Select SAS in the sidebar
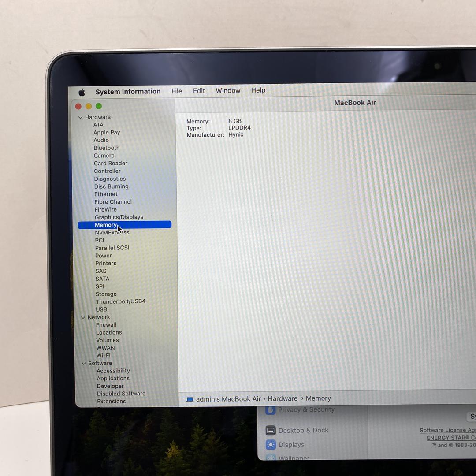Image resolution: width=476 pixels, height=476 pixels. (101, 271)
